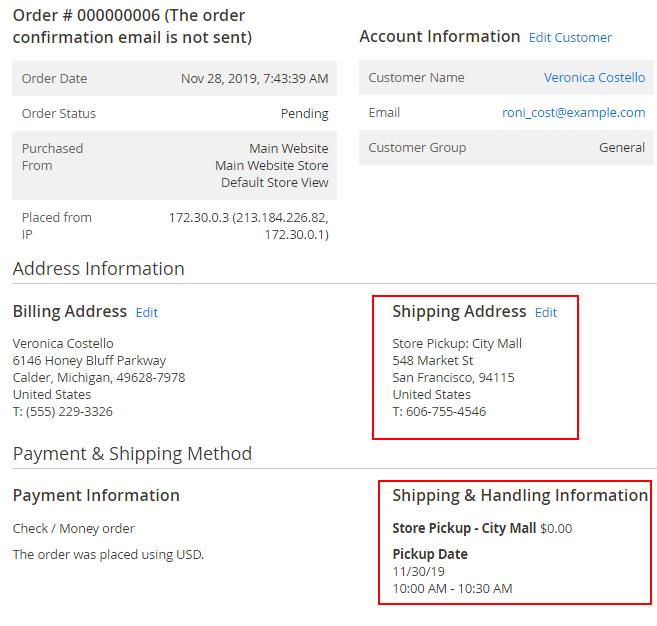Click Store Pickup - City Mall shipping method
The width and height of the screenshot is (657, 626).
tap(464, 528)
